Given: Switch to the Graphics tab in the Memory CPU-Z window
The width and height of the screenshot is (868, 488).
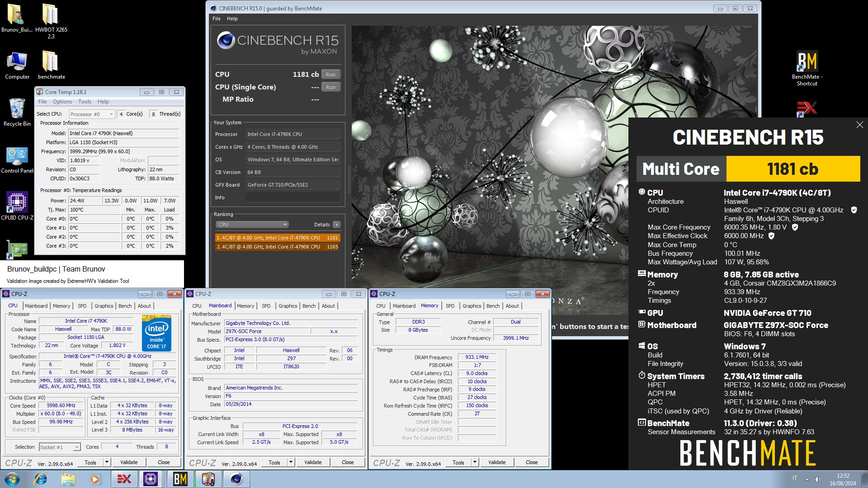Looking at the screenshot, I should (472, 306).
